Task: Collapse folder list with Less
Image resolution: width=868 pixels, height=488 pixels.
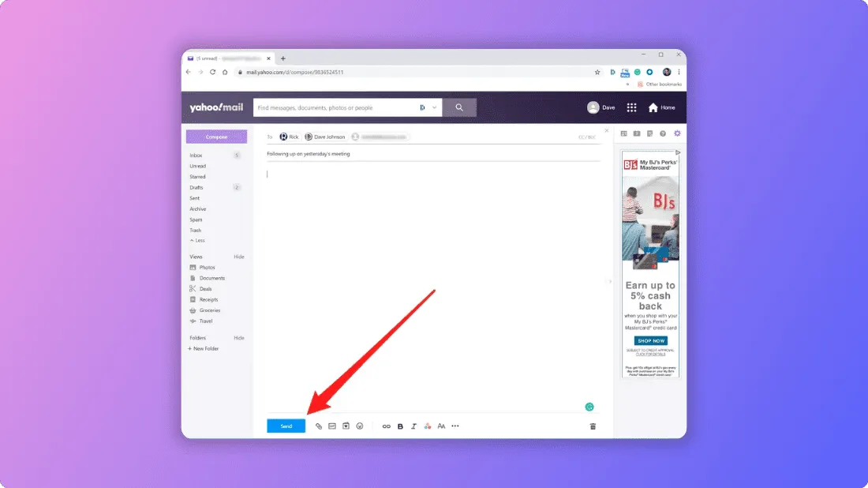Action: pos(197,240)
